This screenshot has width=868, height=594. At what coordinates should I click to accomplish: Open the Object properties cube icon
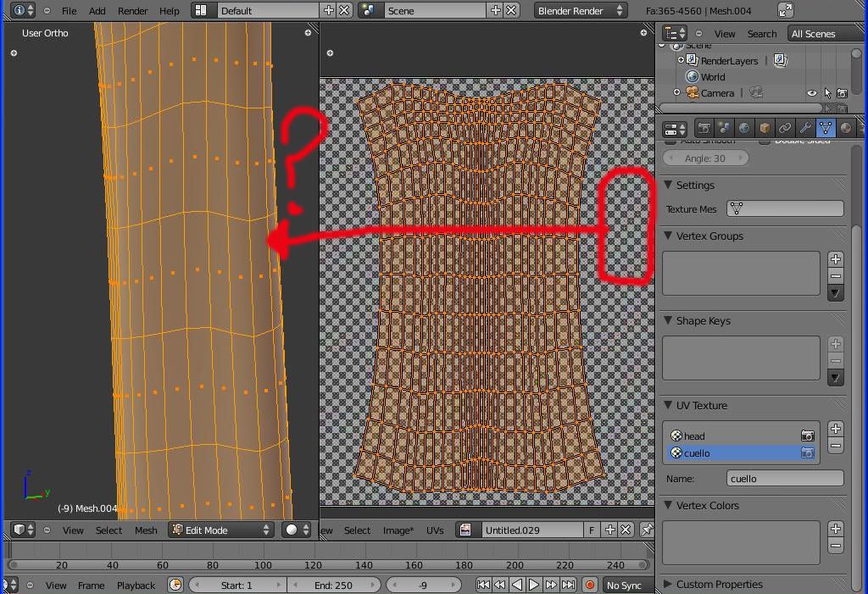click(765, 128)
